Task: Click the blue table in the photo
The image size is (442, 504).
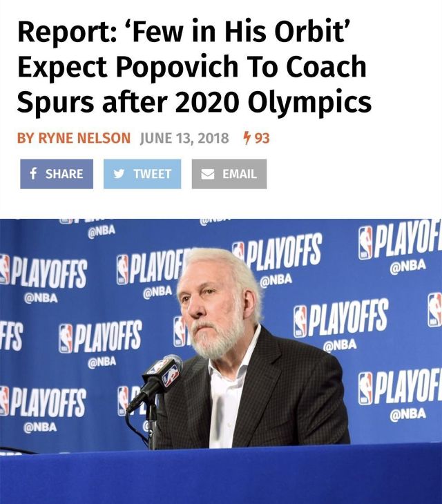Action: tap(221, 474)
